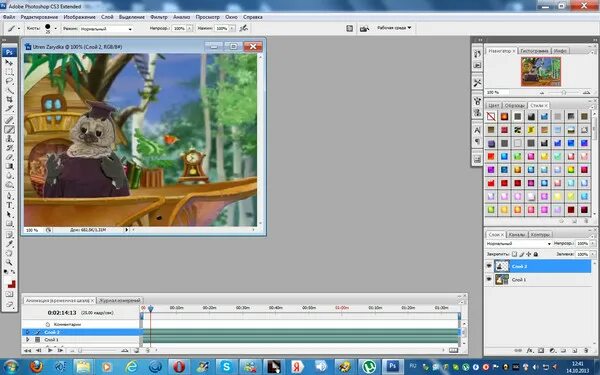Open layer opacity slider arrow
600x375 pixels.
593,243
